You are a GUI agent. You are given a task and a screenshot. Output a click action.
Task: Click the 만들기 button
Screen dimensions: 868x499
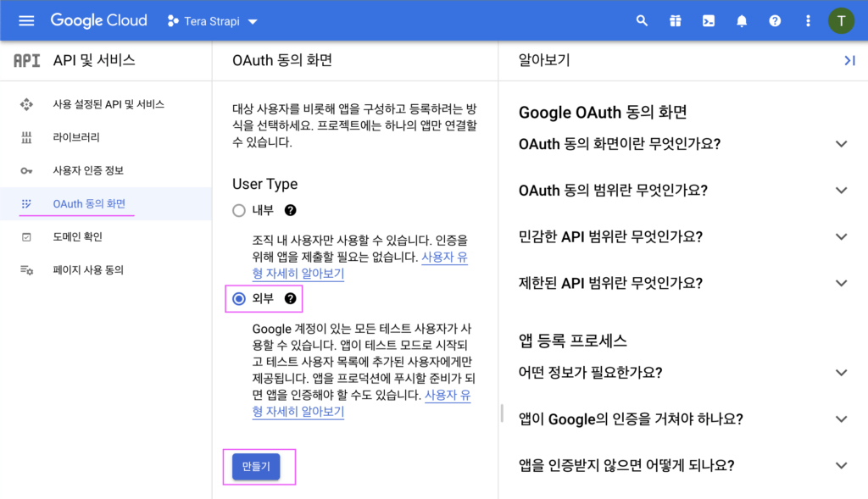(256, 467)
